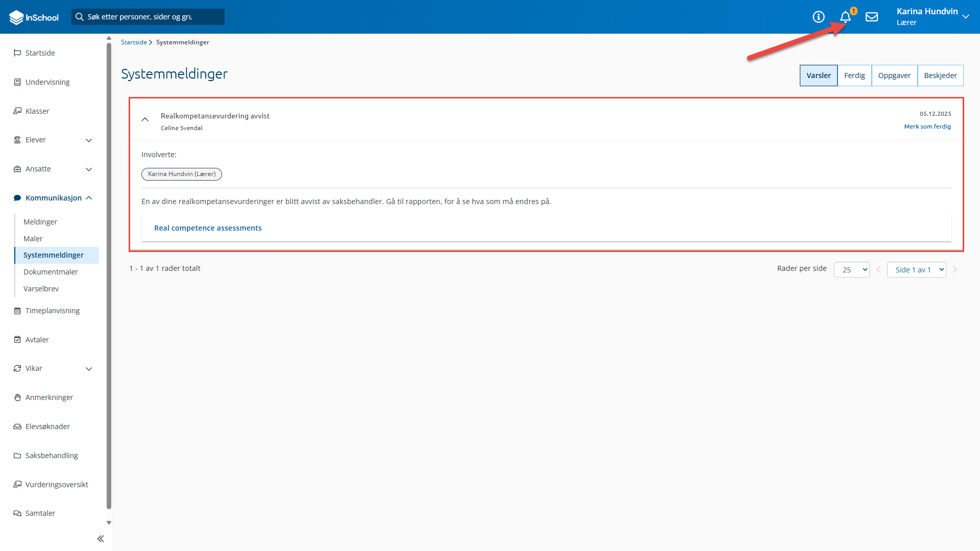Click the Elever sidebar icon
Viewport: 980px width, 551px height.
[x=17, y=140]
